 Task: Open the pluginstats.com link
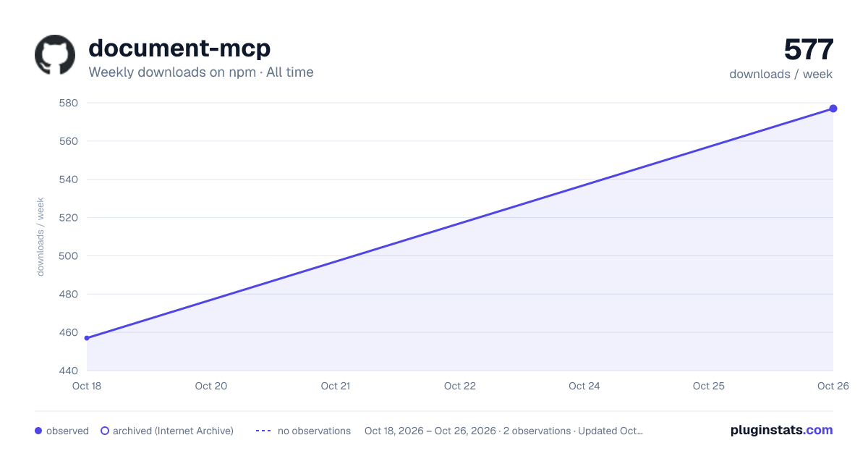coord(782,430)
